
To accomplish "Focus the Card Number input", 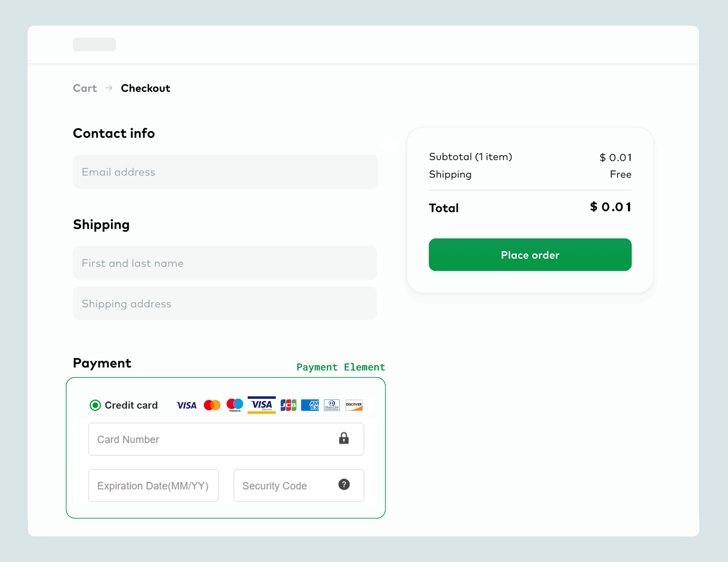I will point(213,439).
